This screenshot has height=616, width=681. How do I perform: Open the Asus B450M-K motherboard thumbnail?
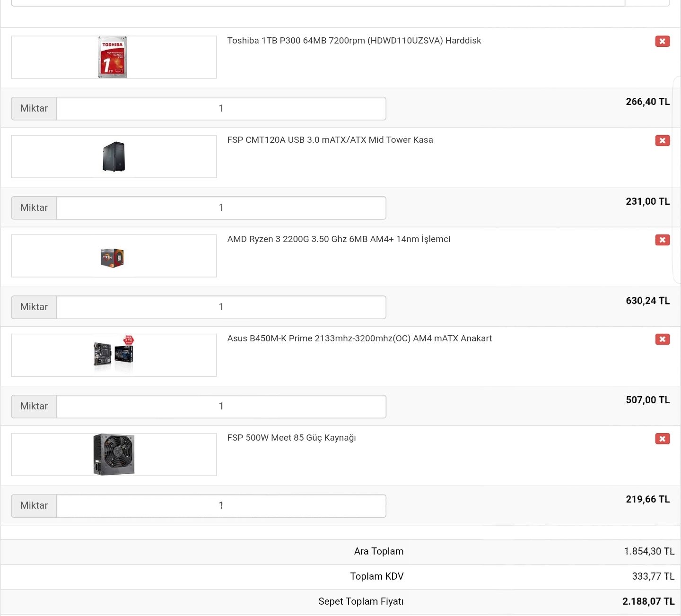[x=113, y=355]
